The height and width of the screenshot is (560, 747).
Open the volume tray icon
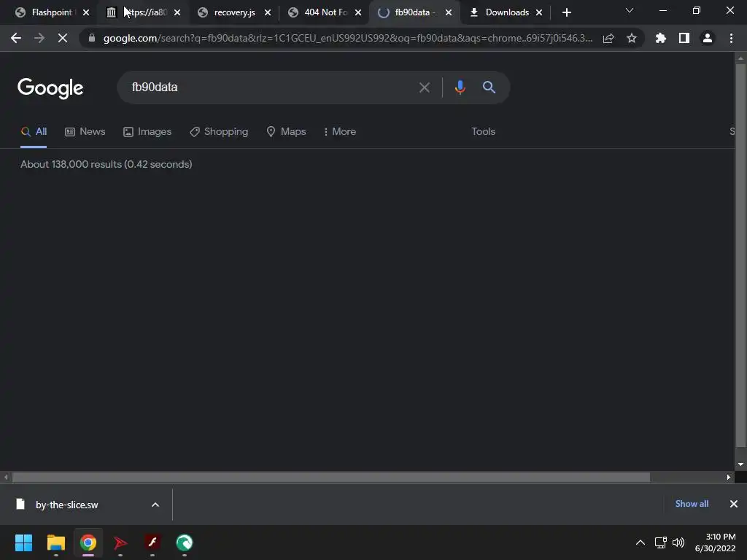pos(678,542)
